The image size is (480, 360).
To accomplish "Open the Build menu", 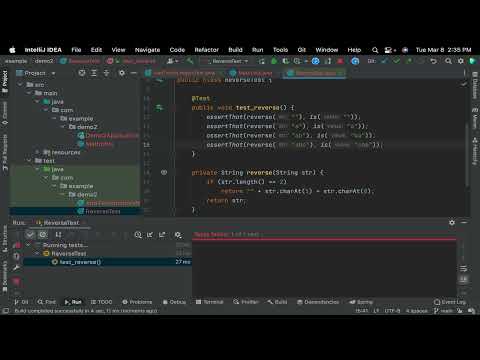I will click(235, 50).
